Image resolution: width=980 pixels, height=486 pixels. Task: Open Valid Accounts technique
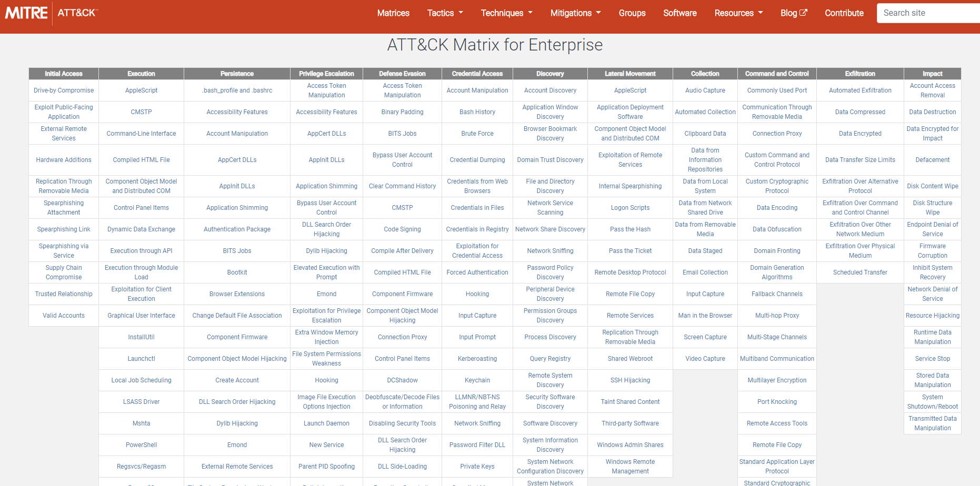(64, 316)
